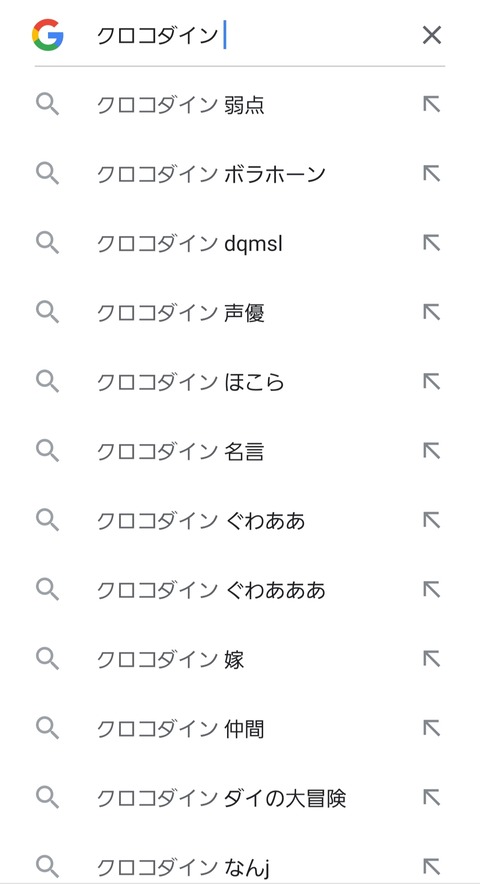Tap the Google logo icon

coord(47,35)
